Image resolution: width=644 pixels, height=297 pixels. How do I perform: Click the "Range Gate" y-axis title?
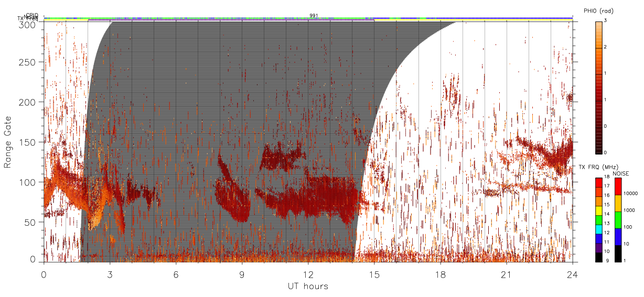click(8, 142)
